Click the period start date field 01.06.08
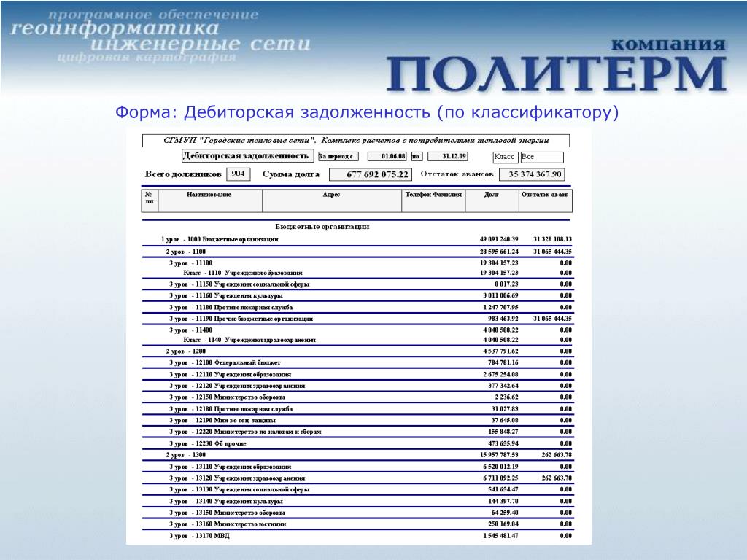The image size is (747, 560). click(x=387, y=156)
